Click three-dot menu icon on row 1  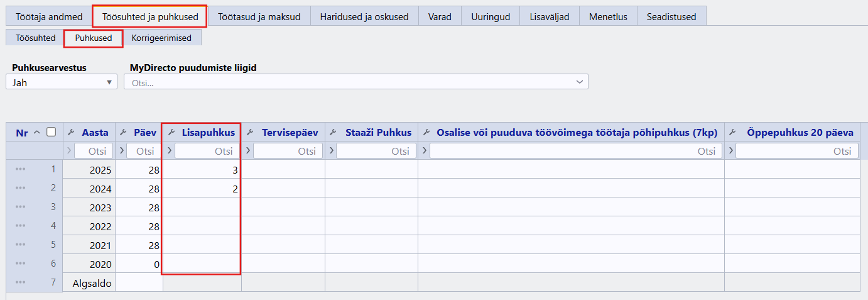point(21,169)
